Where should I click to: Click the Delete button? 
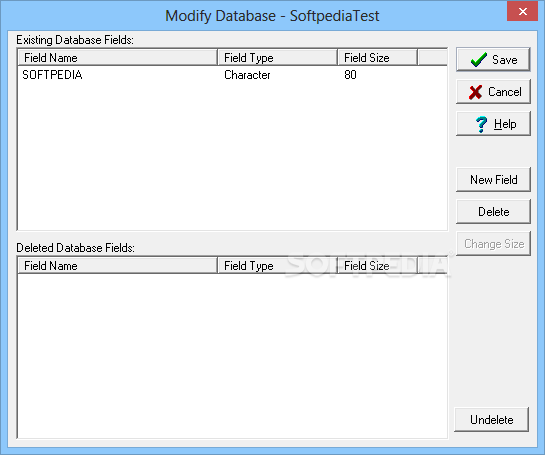493,211
